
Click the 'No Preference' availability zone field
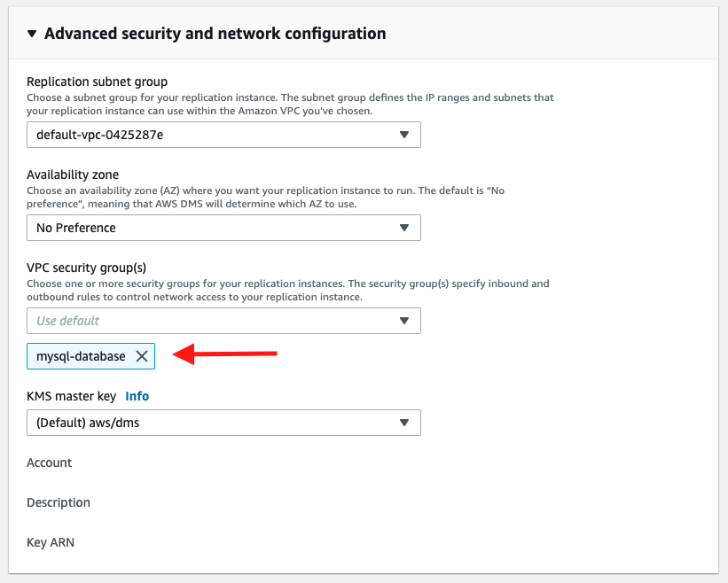click(222, 228)
